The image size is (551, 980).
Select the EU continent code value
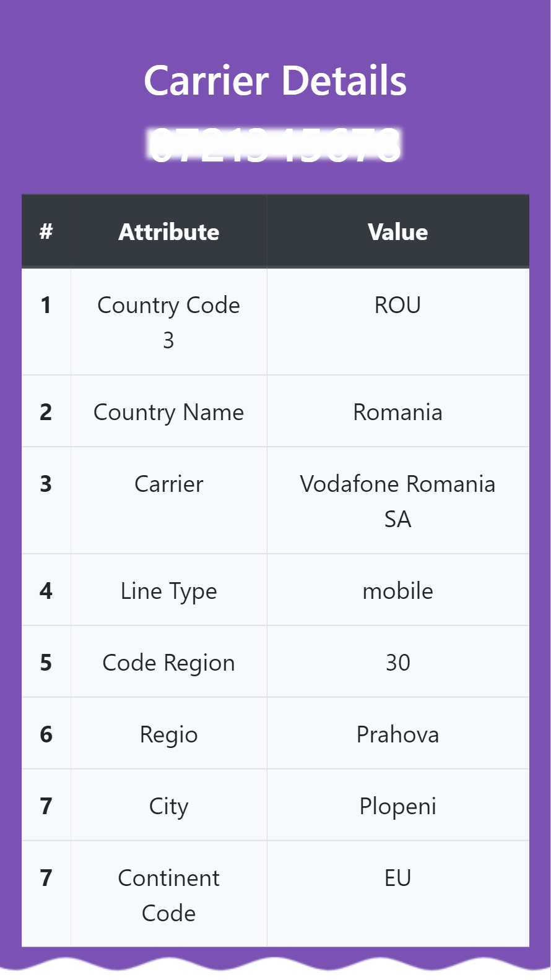pyautogui.click(x=398, y=878)
